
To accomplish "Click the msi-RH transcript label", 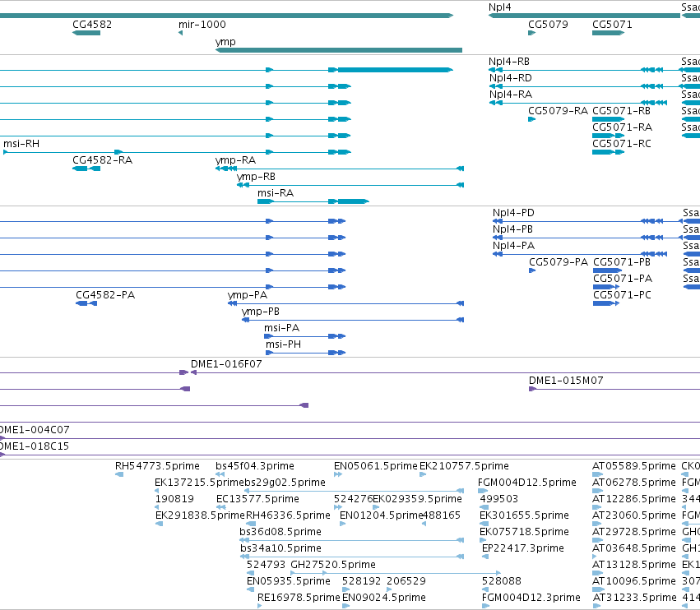I will click(x=21, y=144).
